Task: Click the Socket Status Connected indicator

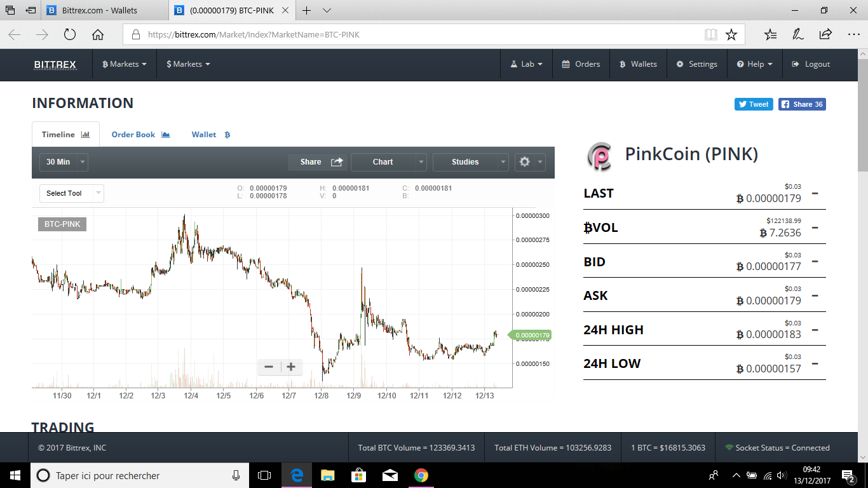Action: click(777, 448)
